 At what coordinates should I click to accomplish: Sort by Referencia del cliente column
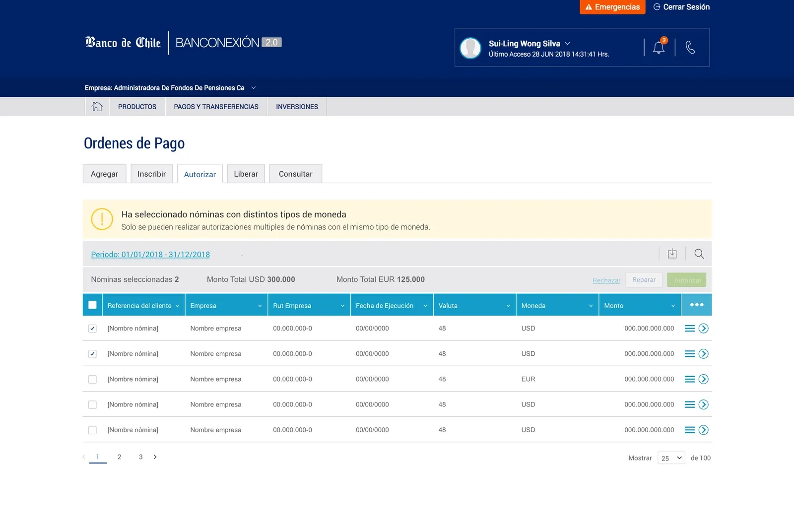[143, 305]
